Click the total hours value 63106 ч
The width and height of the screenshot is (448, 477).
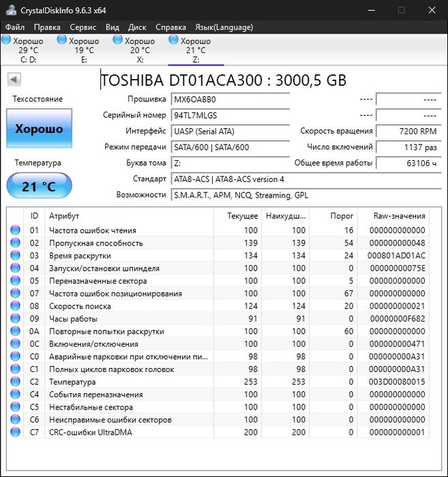tap(408, 163)
